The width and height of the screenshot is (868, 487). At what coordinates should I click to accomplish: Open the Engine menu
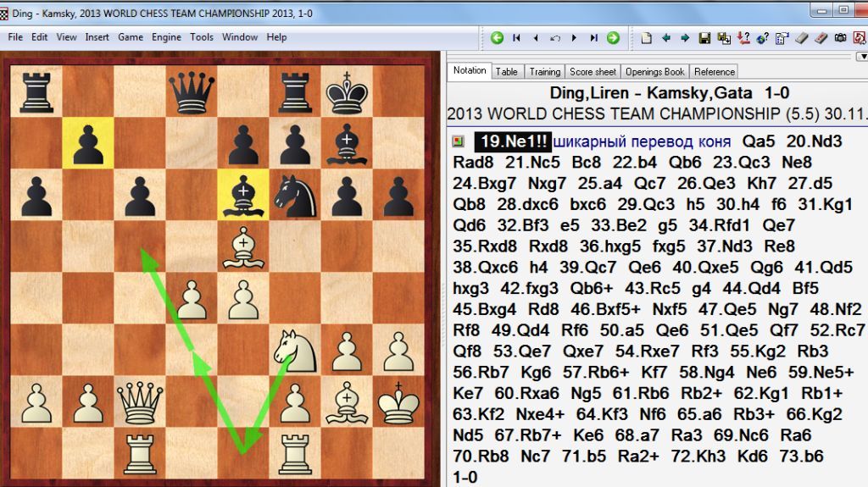[x=167, y=37]
